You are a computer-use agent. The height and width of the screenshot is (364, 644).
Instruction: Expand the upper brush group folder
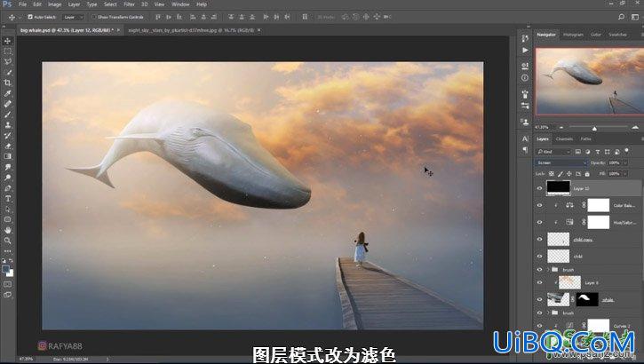[548, 270]
